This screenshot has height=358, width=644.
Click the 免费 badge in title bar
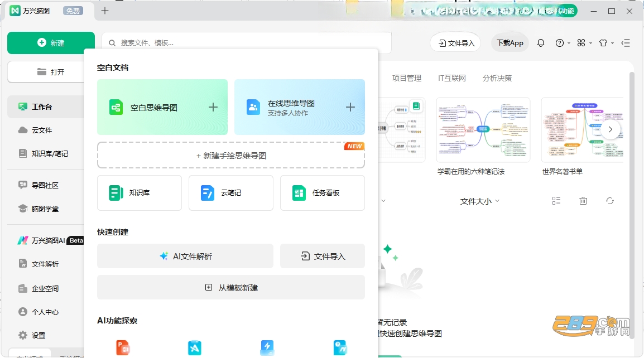[x=73, y=11]
